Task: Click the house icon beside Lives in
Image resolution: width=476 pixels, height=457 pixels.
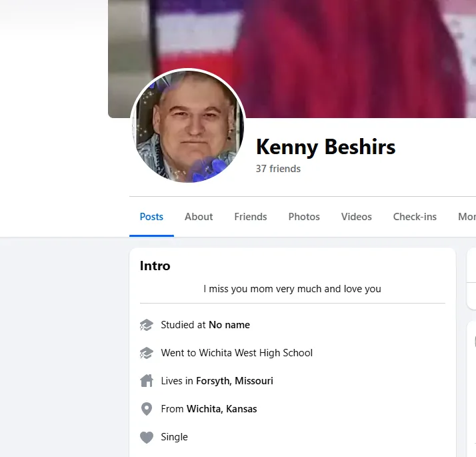Action: pos(147,381)
